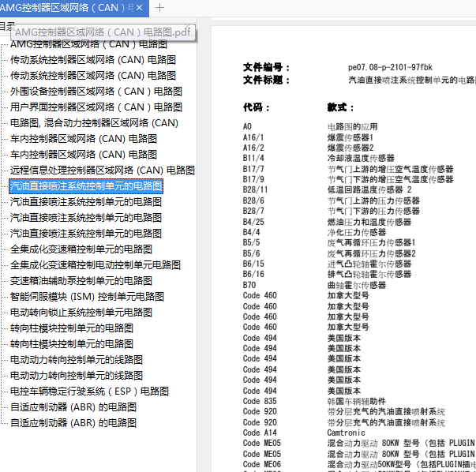Click Code ME06 entry

(x=261, y=464)
